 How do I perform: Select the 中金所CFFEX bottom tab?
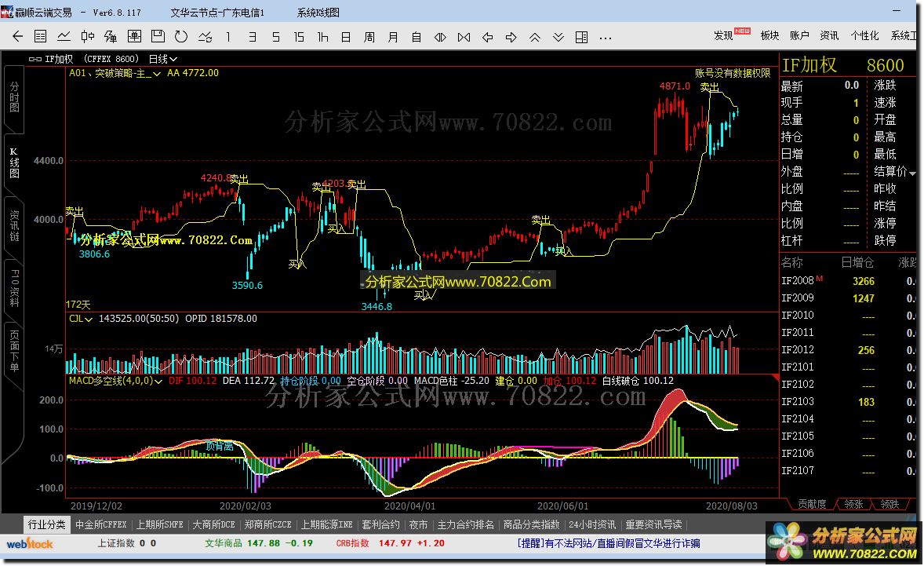click(x=100, y=524)
